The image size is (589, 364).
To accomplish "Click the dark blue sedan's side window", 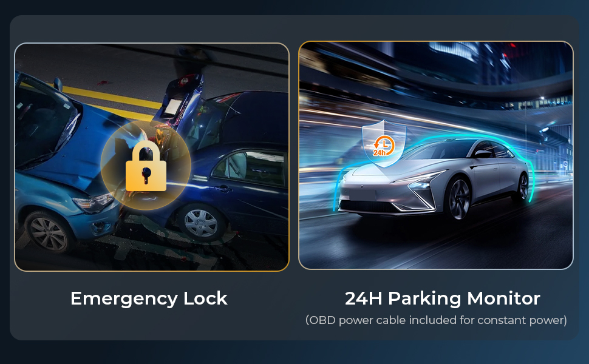I will [249, 167].
